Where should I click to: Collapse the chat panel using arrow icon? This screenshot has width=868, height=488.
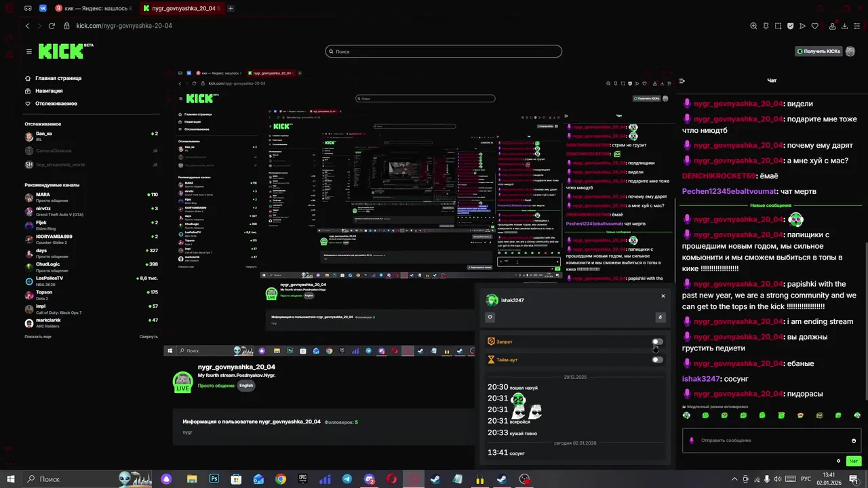click(682, 81)
